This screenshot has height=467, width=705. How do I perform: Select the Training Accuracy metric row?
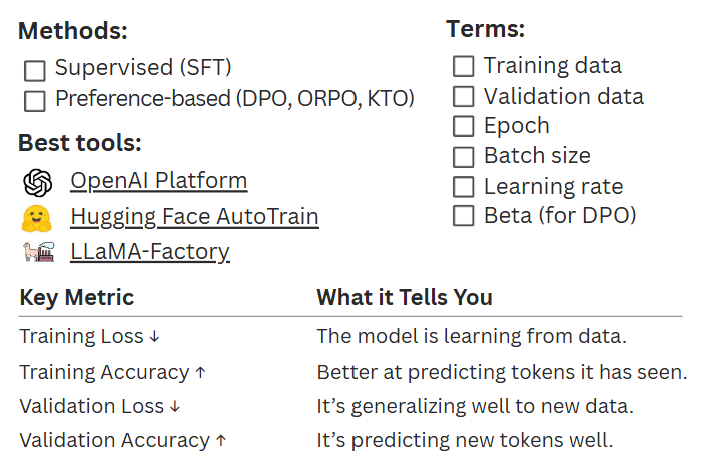(x=112, y=373)
